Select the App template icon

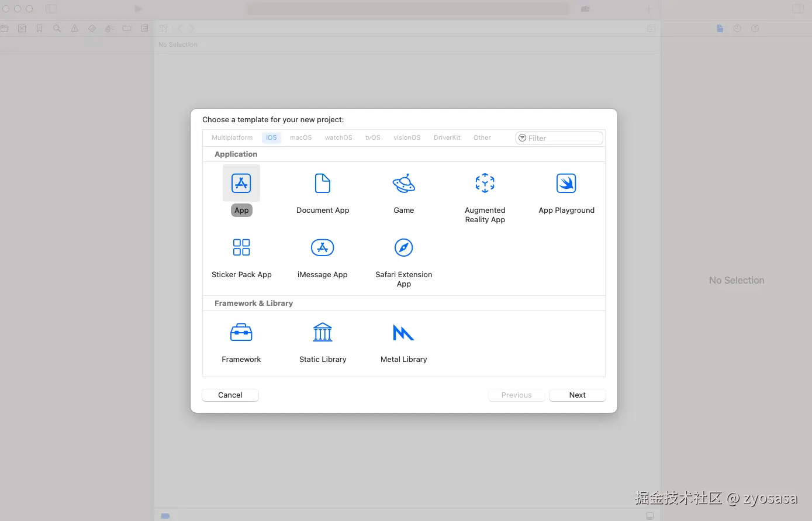pos(241,183)
